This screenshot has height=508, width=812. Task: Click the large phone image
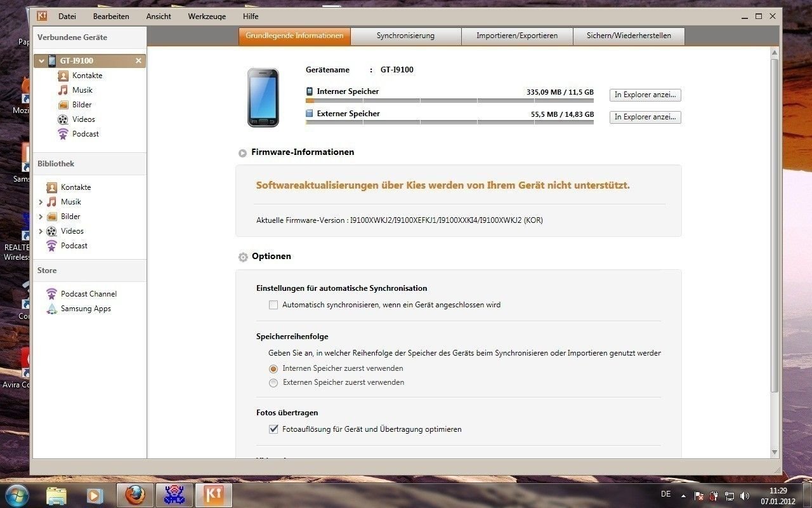(263, 98)
